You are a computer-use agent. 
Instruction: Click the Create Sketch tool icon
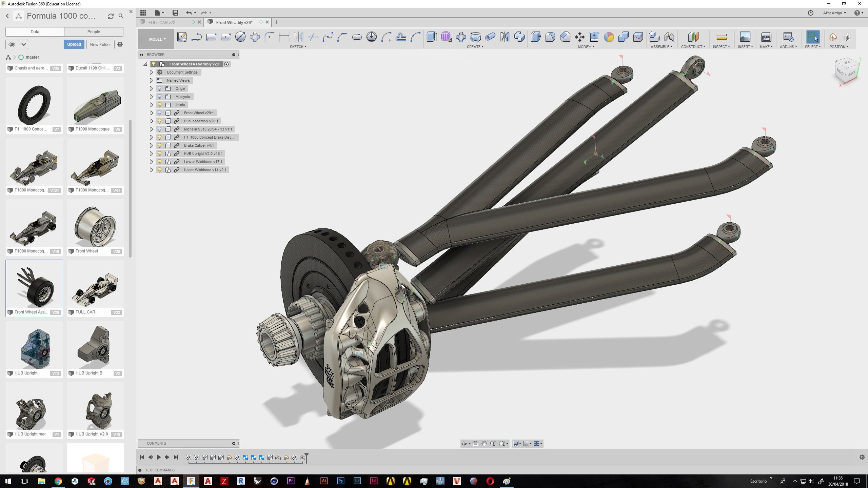(182, 37)
